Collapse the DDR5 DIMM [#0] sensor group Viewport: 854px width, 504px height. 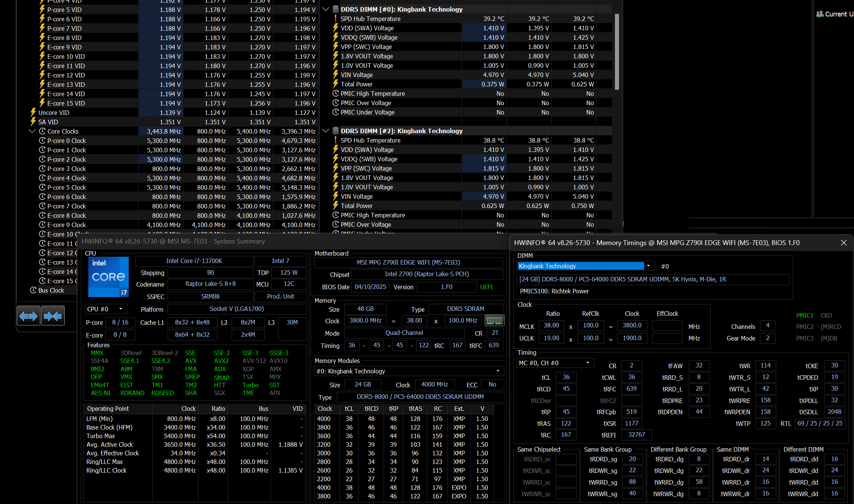click(326, 9)
